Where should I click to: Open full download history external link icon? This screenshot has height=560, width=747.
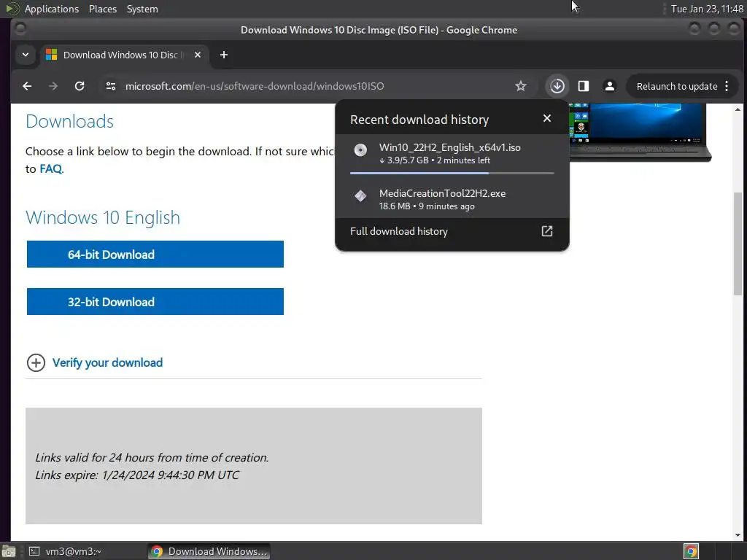pyautogui.click(x=547, y=231)
